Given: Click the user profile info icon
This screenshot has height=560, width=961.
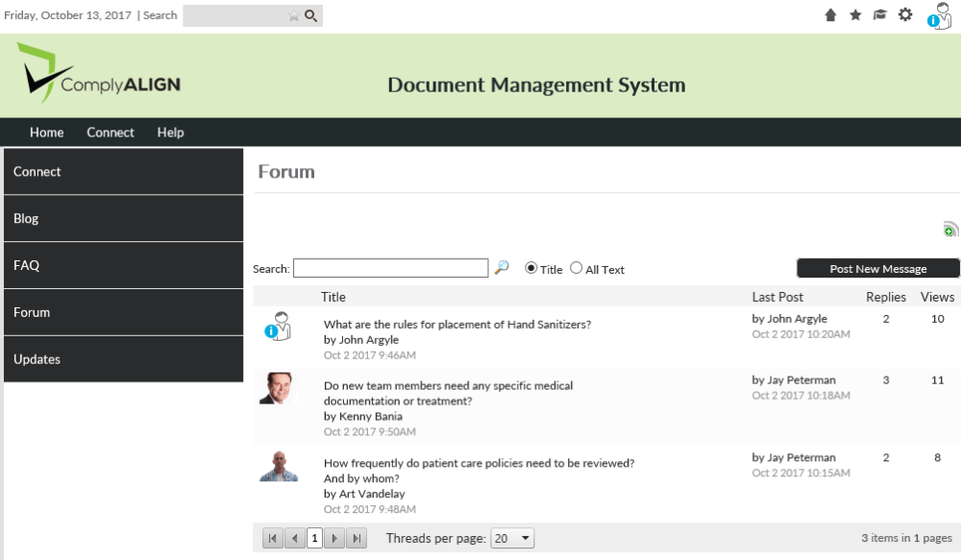Looking at the screenshot, I should [939, 16].
